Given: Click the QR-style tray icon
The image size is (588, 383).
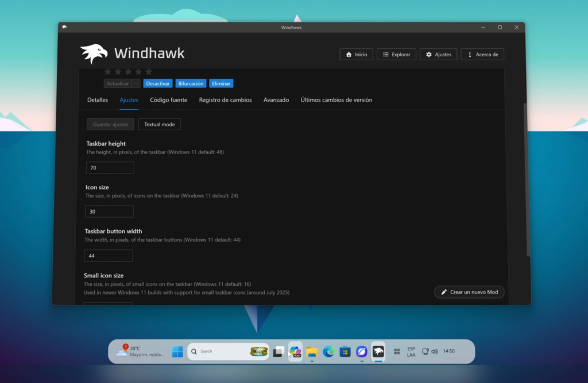Looking at the screenshot, I should pyautogui.click(x=397, y=351).
